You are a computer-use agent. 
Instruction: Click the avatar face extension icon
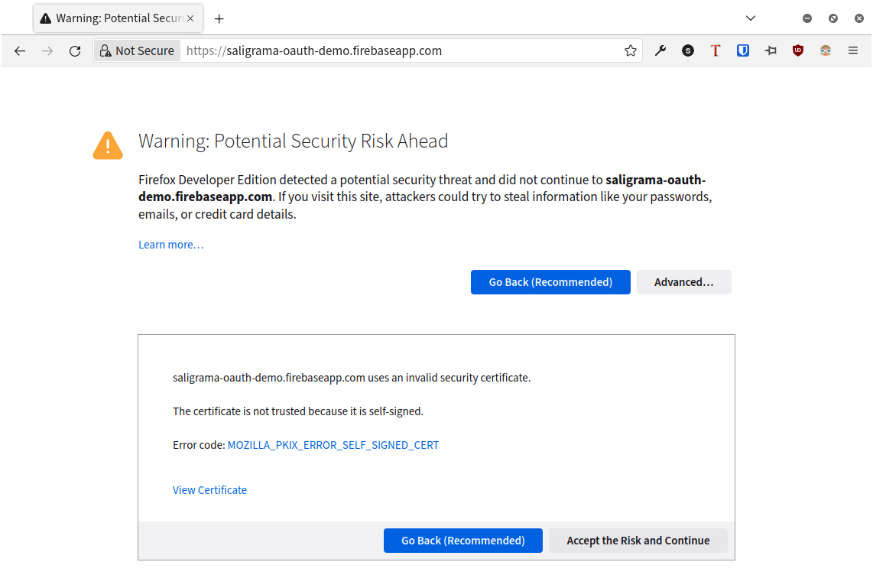click(x=825, y=50)
